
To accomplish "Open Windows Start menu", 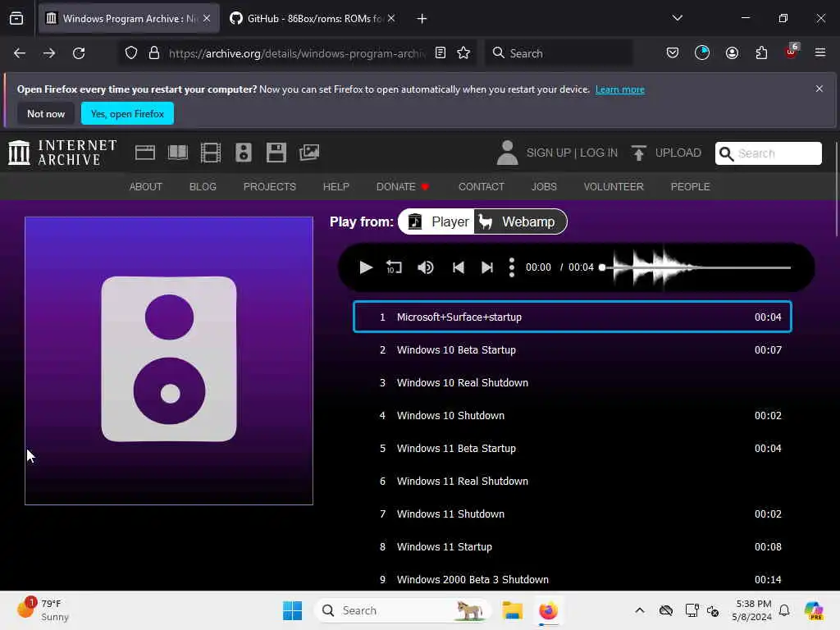I will click(x=293, y=610).
